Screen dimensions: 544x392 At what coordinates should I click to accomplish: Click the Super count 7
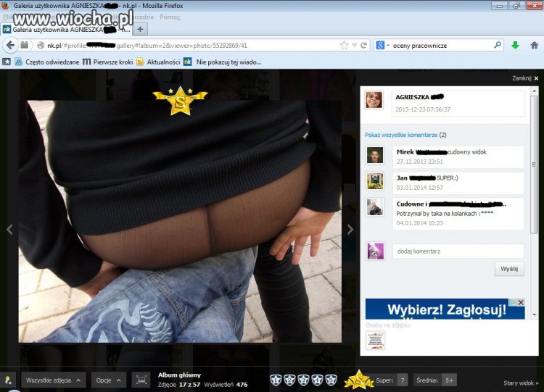(x=403, y=380)
